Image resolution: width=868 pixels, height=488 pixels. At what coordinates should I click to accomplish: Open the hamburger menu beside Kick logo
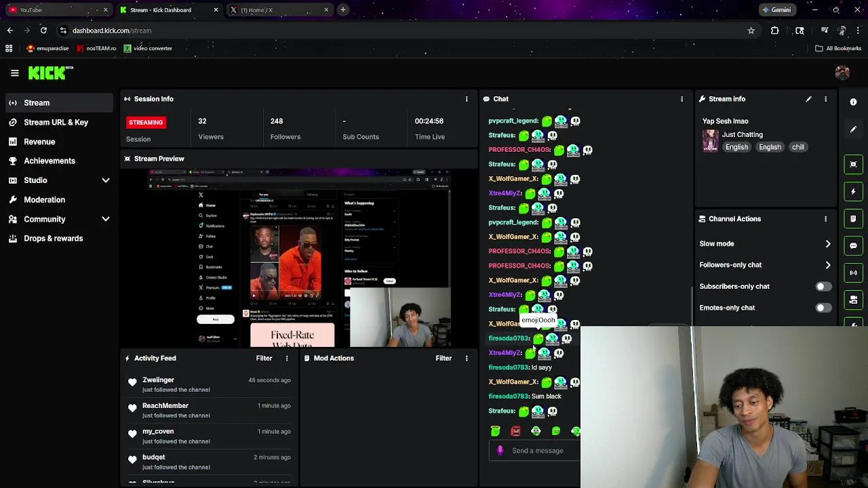(x=14, y=73)
